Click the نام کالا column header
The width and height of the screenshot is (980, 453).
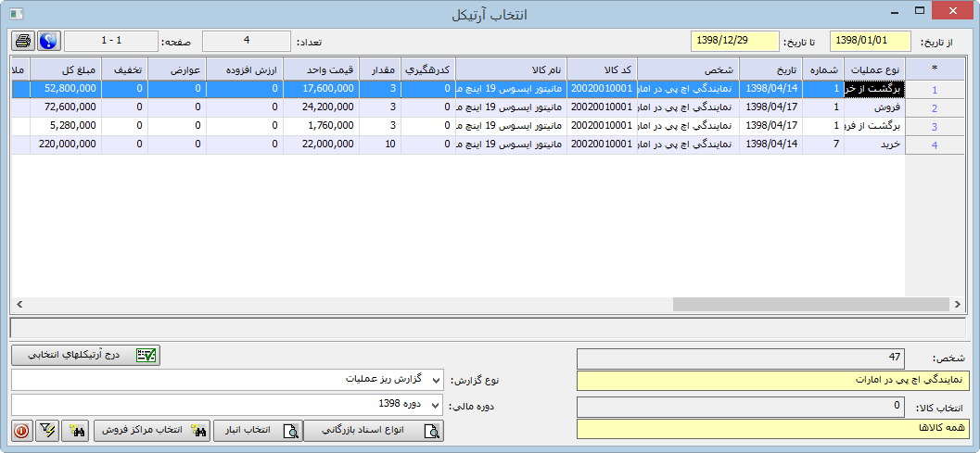coord(511,70)
